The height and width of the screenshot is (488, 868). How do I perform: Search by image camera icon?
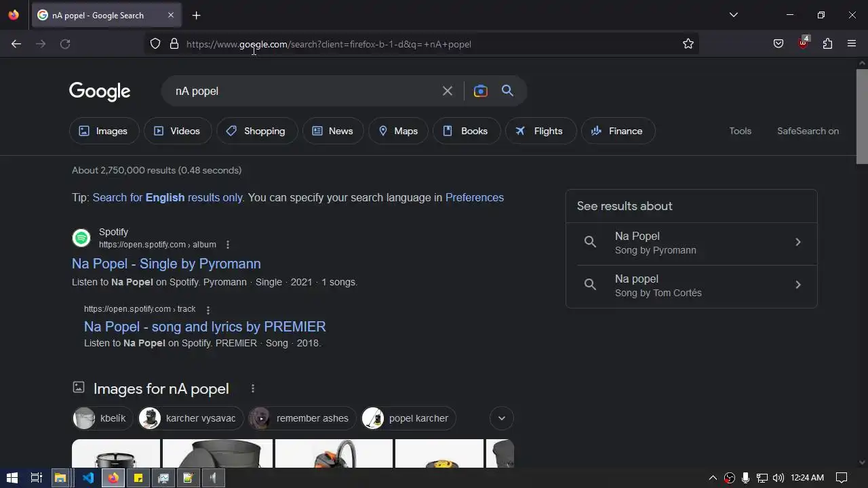pyautogui.click(x=481, y=91)
